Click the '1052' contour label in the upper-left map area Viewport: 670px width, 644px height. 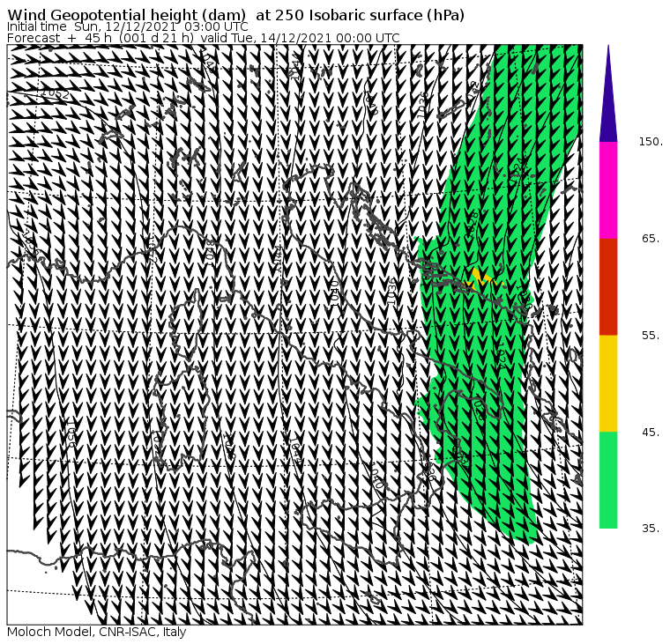pyautogui.click(x=56, y=93)
